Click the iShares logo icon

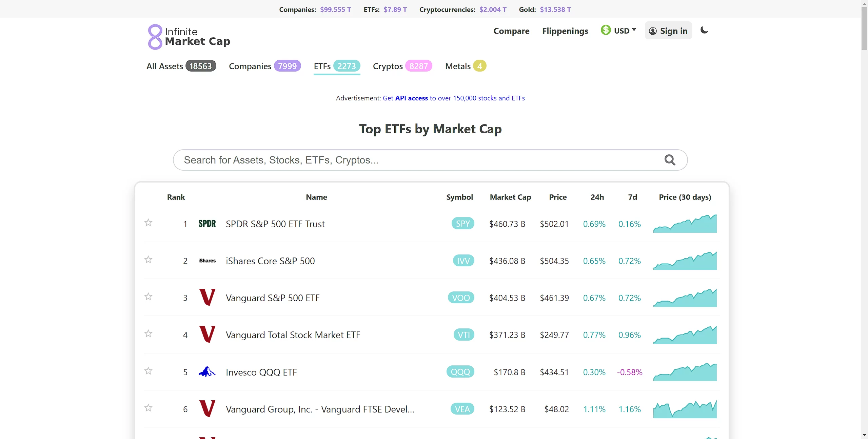point(207,261)
